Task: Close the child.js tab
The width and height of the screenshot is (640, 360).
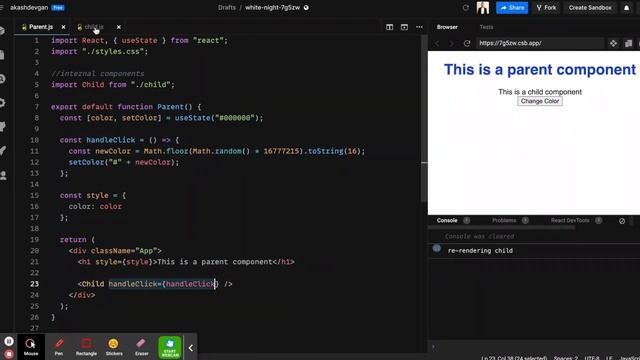Action: [119, 27]
